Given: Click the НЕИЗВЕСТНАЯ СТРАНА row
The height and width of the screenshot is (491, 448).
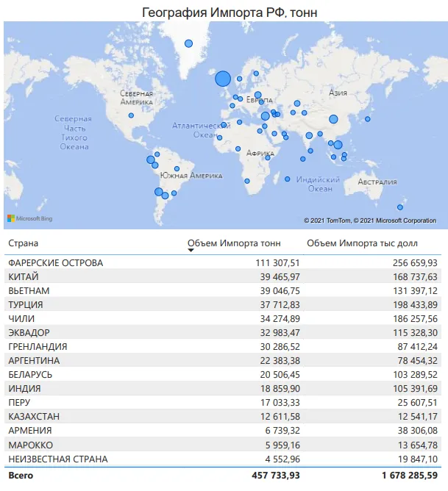Looking at the screenshot, I should pos(57,459).
